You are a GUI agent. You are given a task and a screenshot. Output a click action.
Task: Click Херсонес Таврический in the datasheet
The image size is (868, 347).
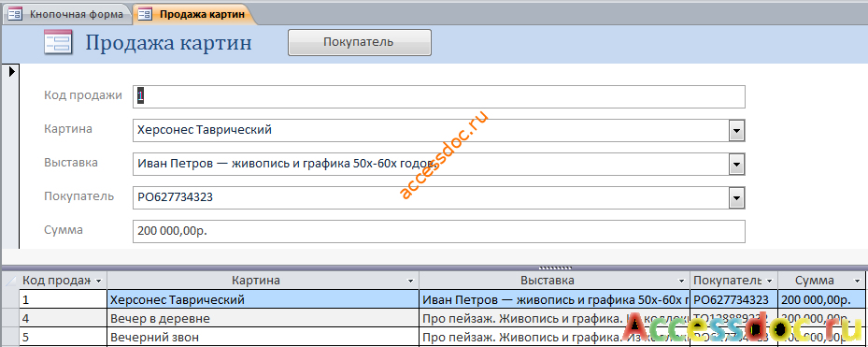point(263,300)
